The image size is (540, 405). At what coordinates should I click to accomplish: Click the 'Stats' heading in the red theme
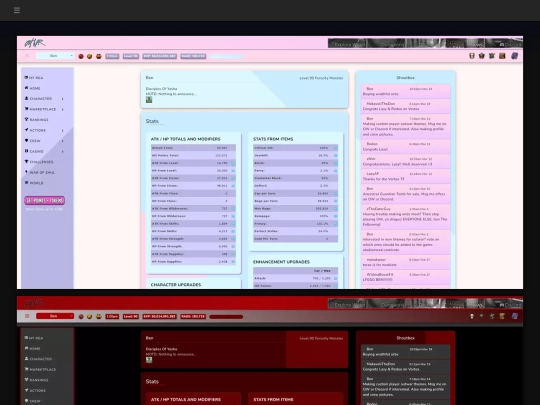(x=152, y=382)
